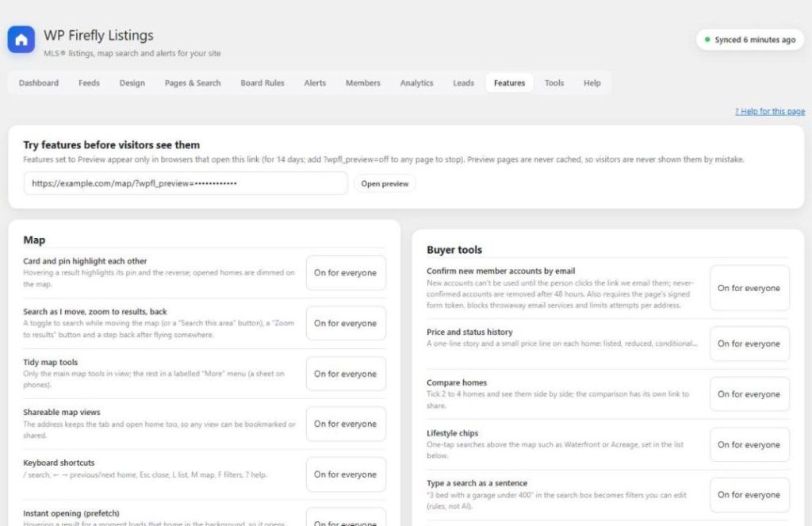Click the Open preview button

(385, 183)
